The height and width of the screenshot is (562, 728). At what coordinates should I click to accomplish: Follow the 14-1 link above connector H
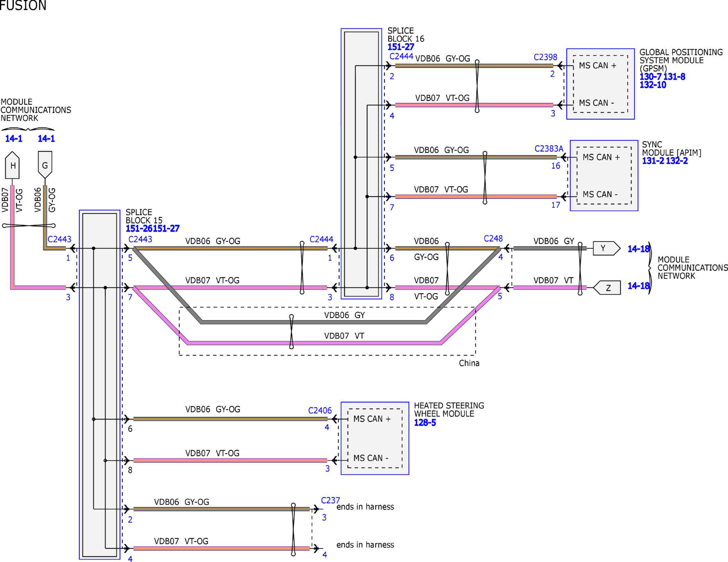(x=14, y=138)
